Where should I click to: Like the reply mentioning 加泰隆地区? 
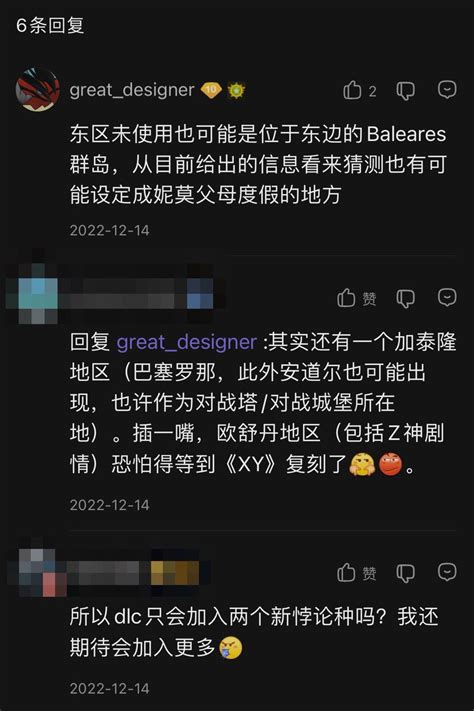(x=346, y=298)
